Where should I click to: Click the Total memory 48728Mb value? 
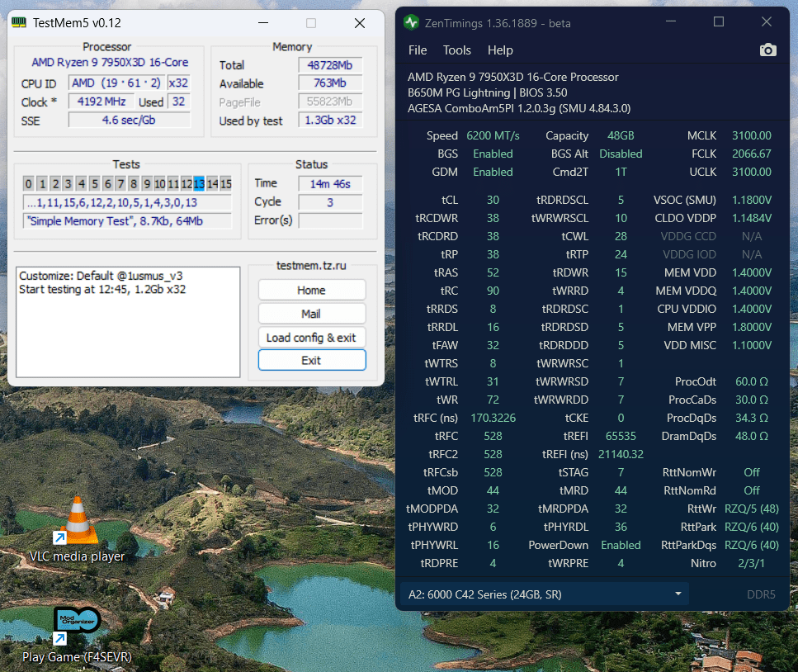330,65
